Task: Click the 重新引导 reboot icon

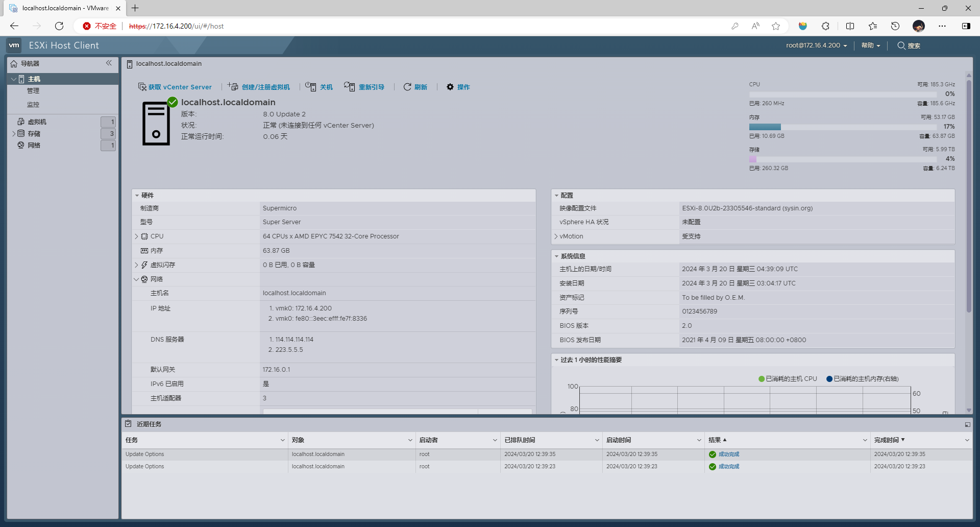Action: point(350,86)
